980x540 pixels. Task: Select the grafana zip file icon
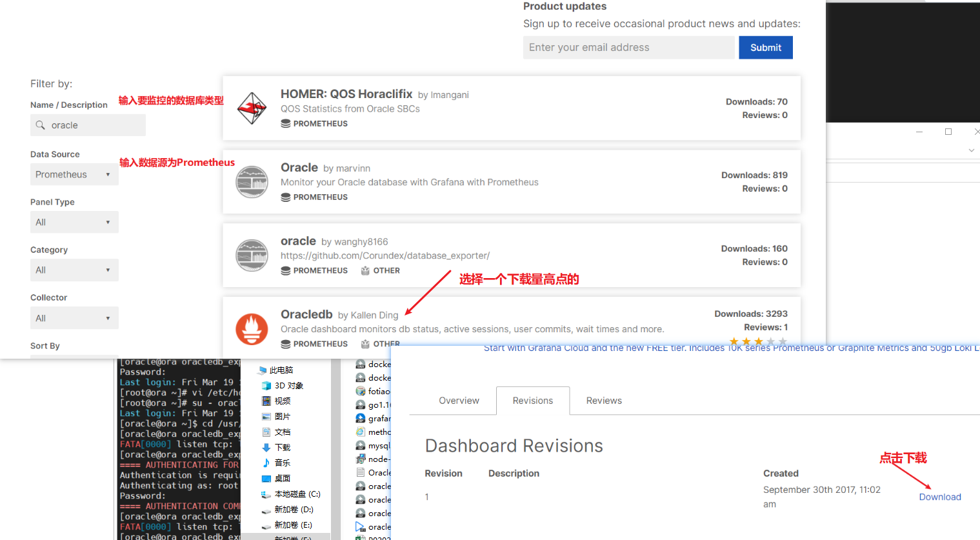[361, 418]
